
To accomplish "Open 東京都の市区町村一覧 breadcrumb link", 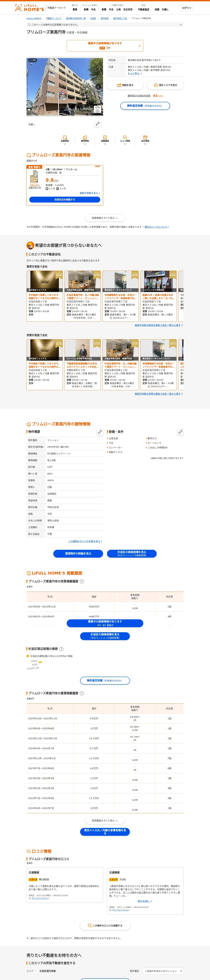I will pyautogui.click(x=76, y=18).
